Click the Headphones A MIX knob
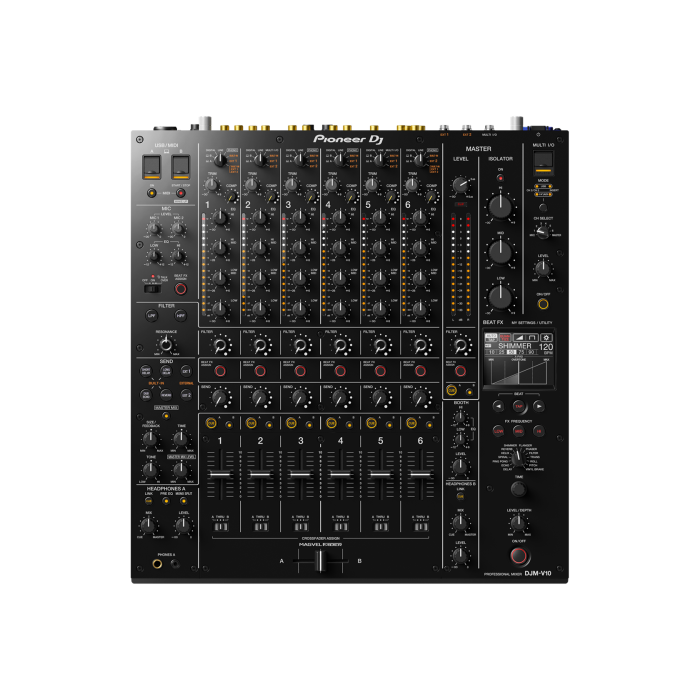 click(148, 525)
